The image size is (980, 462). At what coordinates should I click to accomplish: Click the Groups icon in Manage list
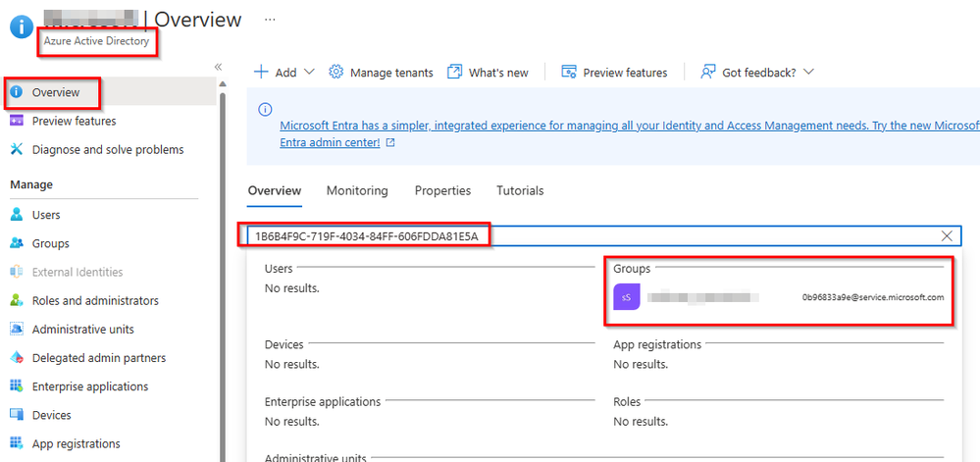pos(17,243)
